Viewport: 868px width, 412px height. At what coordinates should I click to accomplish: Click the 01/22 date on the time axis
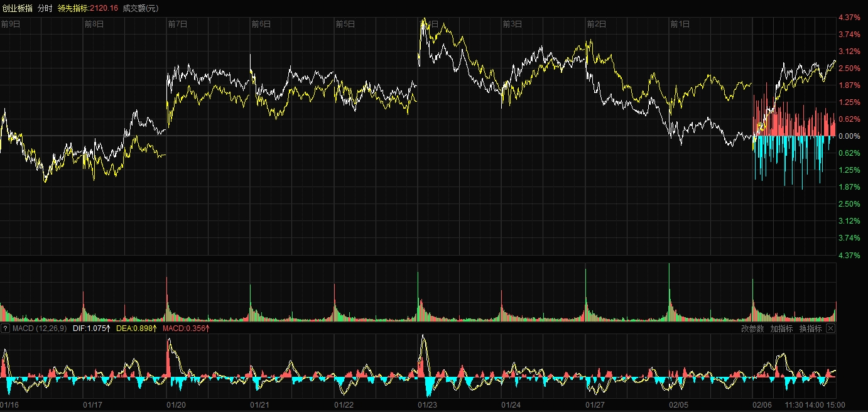point(344,405)
